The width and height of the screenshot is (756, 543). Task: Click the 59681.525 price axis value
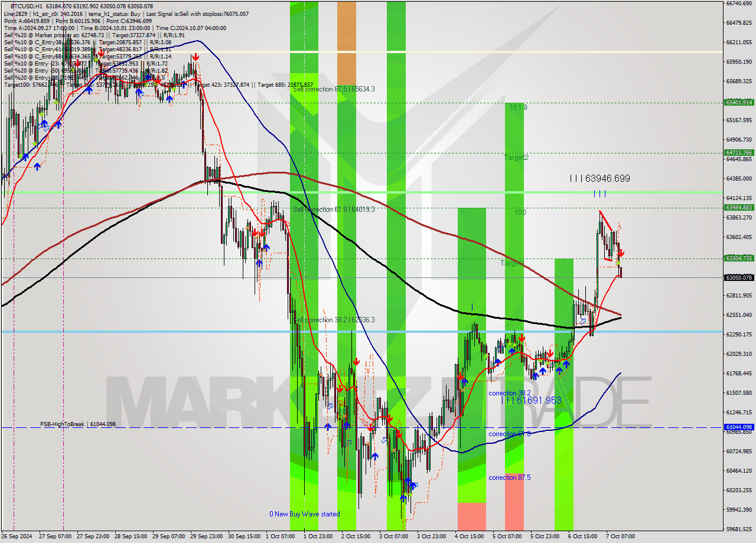click(739, 529)
